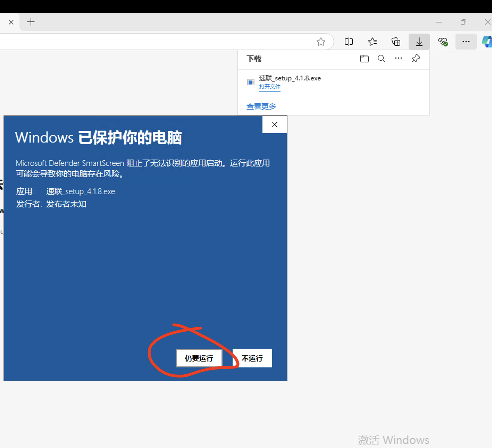Screen dimensions: 492x448
Task: Click the 不运行 button
Action: (252, 358)
